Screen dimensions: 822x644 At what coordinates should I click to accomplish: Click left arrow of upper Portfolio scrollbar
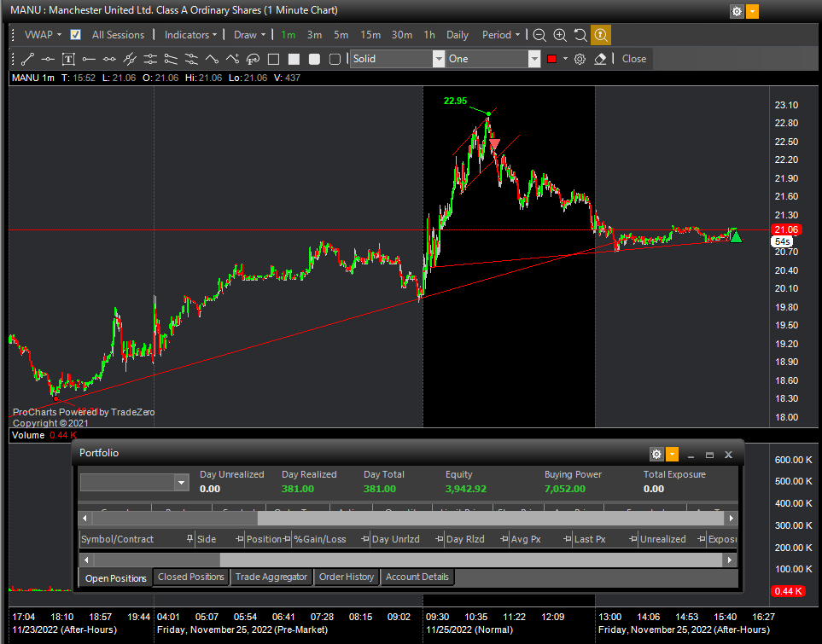pyautogui.click(x=85, y=519)
